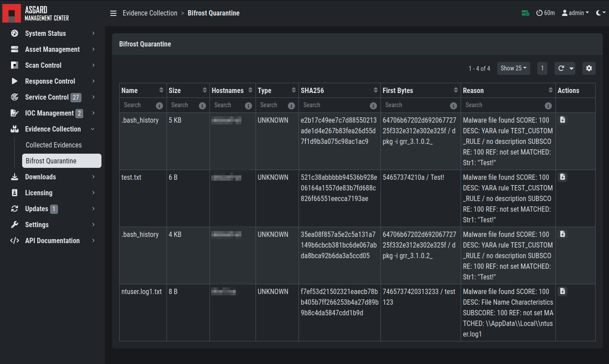Expand the Licensing section chevron
This screenshot has width=609, height=364.
tap(93, 193)
